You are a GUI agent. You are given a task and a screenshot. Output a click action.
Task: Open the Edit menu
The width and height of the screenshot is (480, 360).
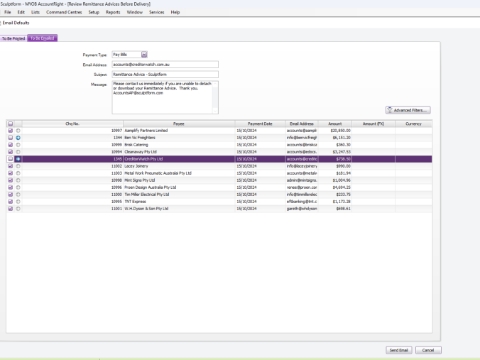(x=21, y=12)
